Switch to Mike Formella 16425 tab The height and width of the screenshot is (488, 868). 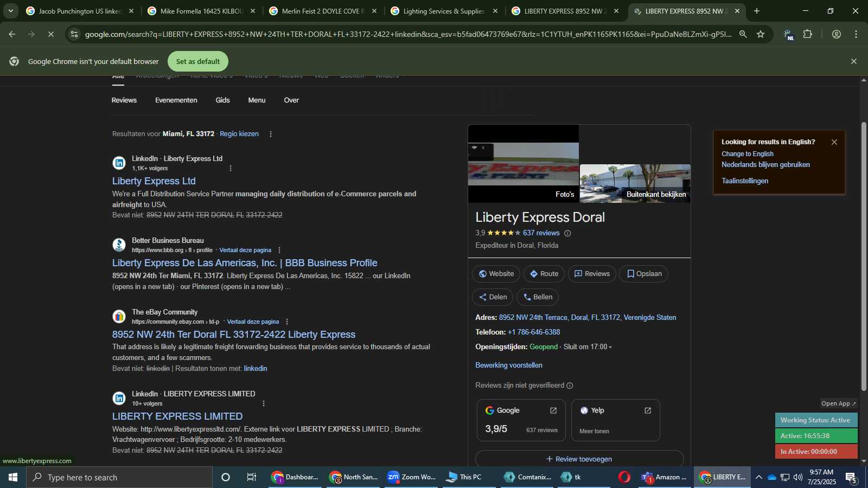coord(202,11)
